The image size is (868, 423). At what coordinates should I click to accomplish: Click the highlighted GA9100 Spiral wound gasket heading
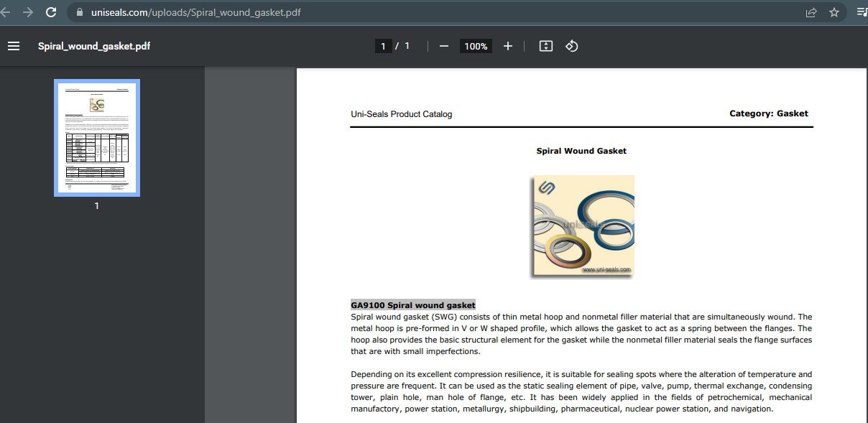[x=413, y=305]
